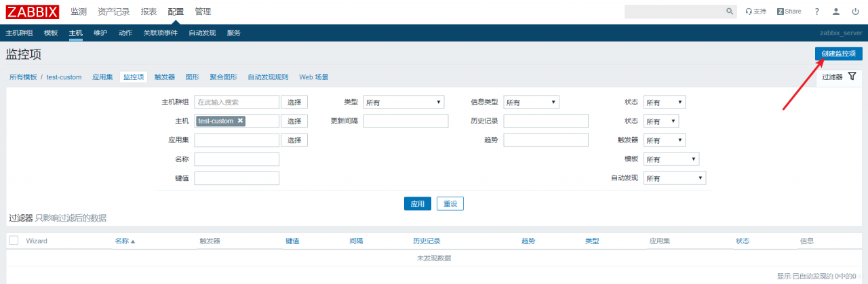This screenshot has width=868, height=284.
Task: Open the Share link
Action: [789, 12]
